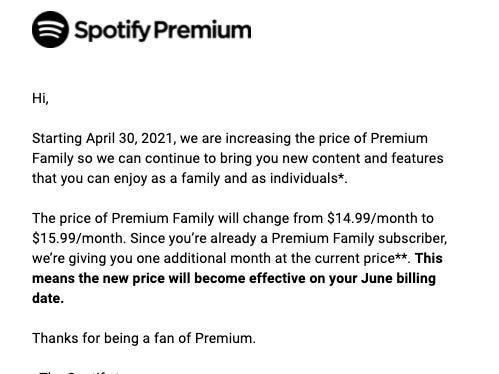499x374 pixels.
Task: Click the words "new content and features"
Action: (x=363, y=158)
